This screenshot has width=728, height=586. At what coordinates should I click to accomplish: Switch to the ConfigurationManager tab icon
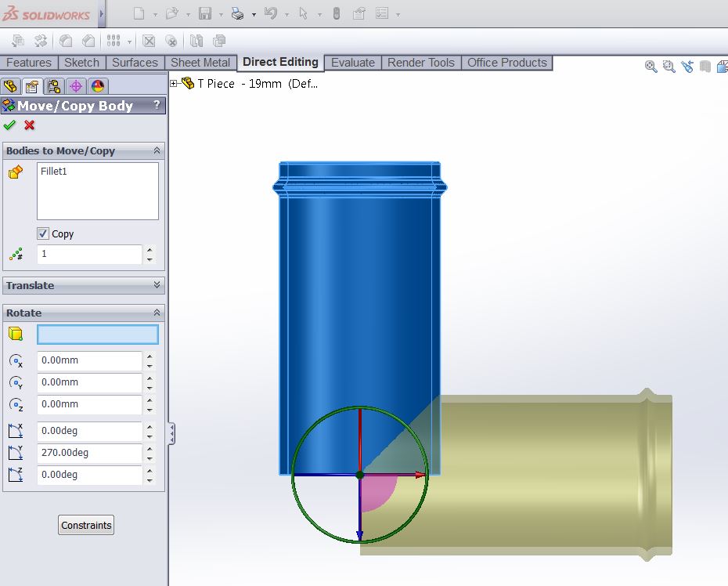[x=54, y=86]
